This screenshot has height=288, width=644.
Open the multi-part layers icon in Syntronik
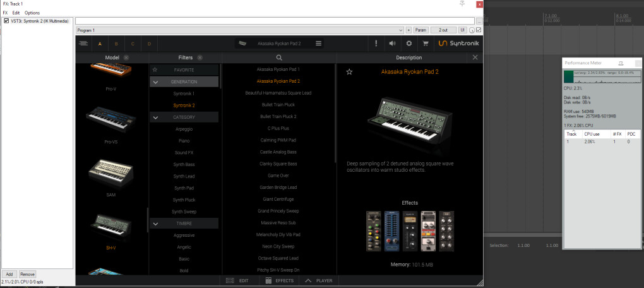[x=83, y=43]
